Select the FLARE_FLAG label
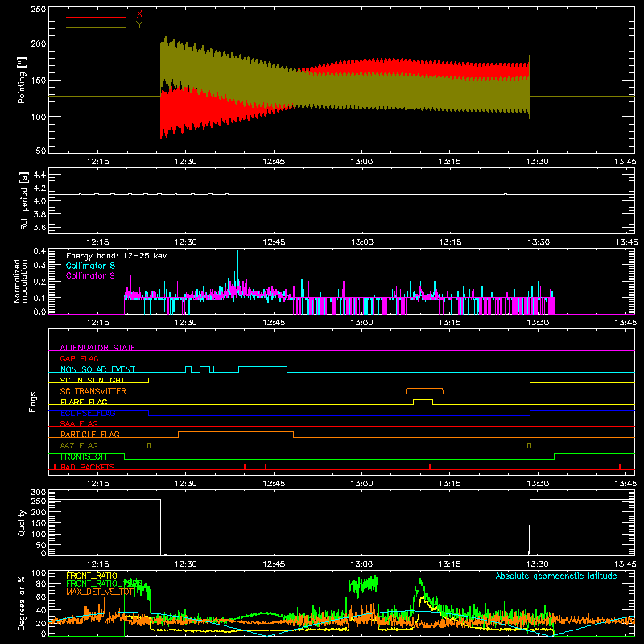 coord(84,402)
